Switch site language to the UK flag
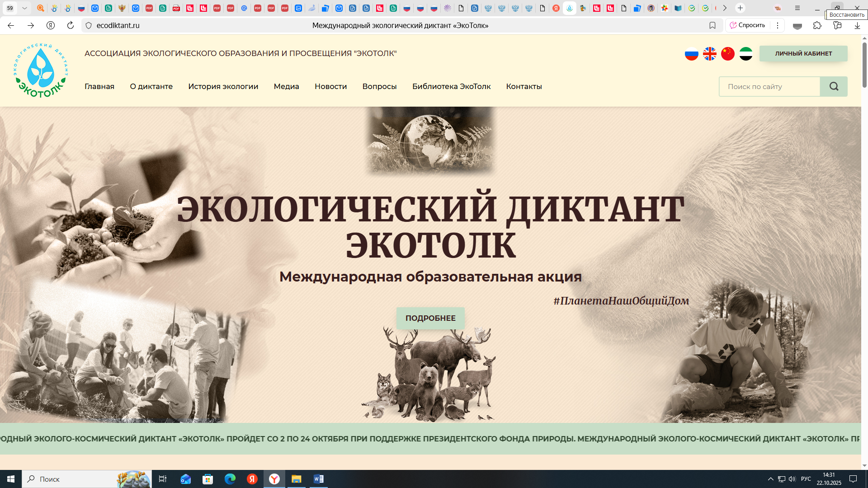 (x=710, y=54)
